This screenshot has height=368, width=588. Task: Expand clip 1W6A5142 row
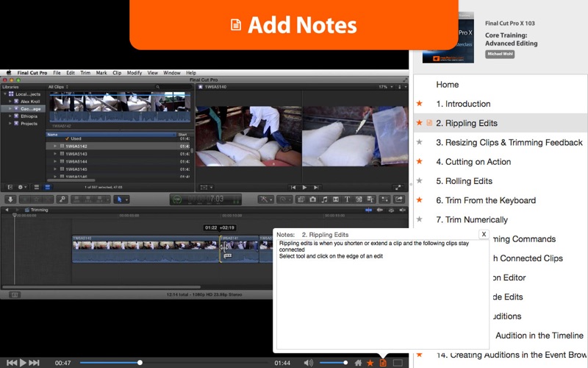tap(55, 146)
